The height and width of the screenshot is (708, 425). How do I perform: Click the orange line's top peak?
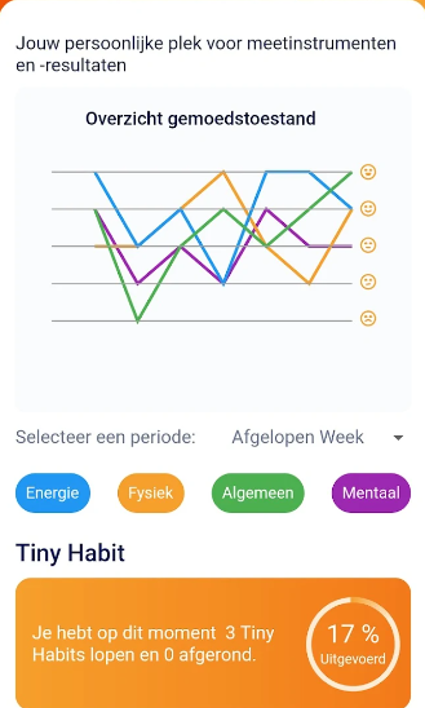(224, 172)
